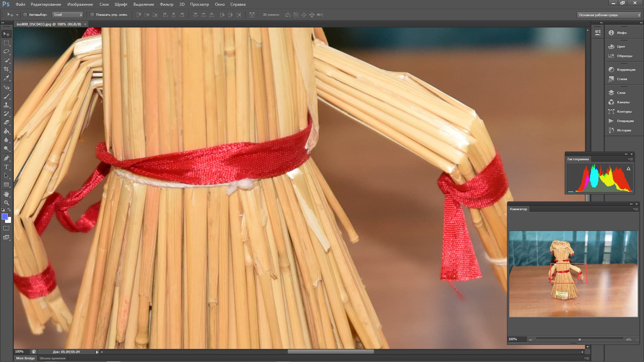The height and width of the screenshot is (362, 644).
Task: Open the Слой auto-select dropdown
Action: coord(68,15)
